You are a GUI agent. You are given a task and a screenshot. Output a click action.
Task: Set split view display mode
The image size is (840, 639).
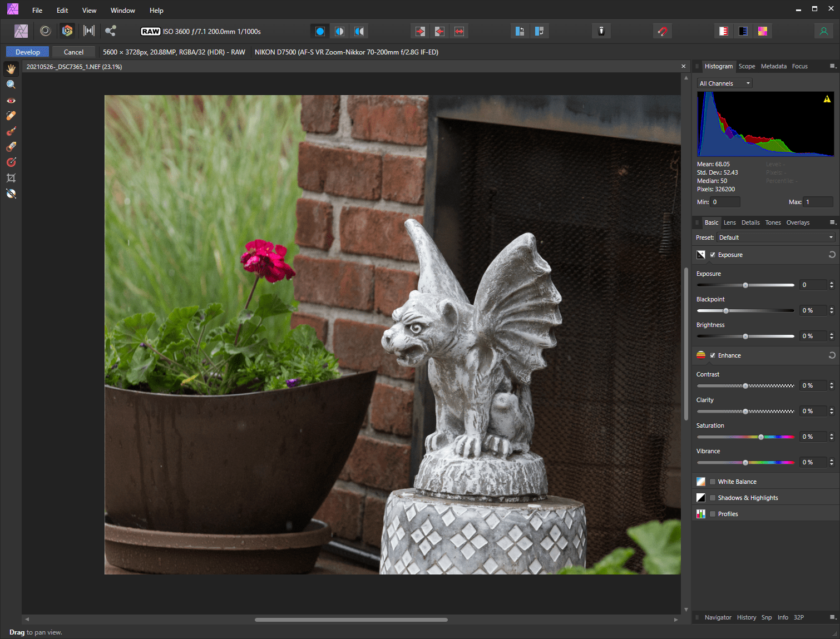339,31
